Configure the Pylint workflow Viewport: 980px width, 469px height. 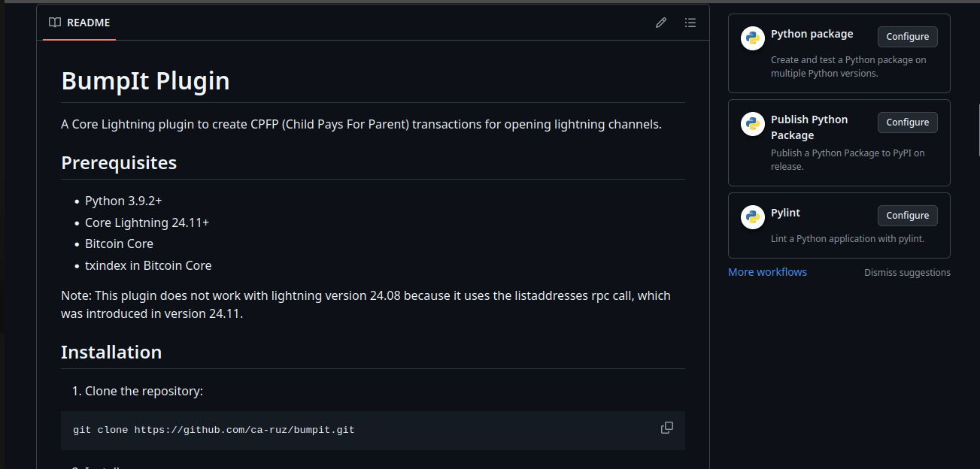(907, 216)
